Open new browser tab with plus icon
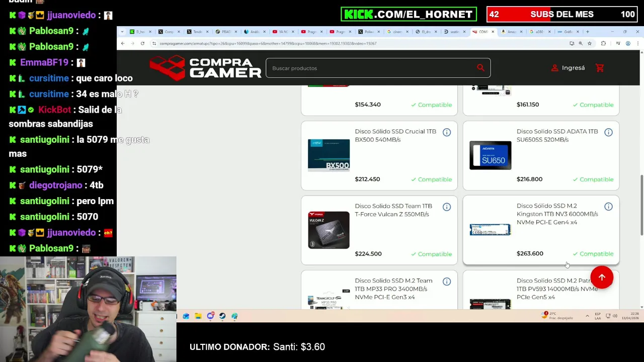Viewport: 644px width, 362px height. click(x=587, y=32)
